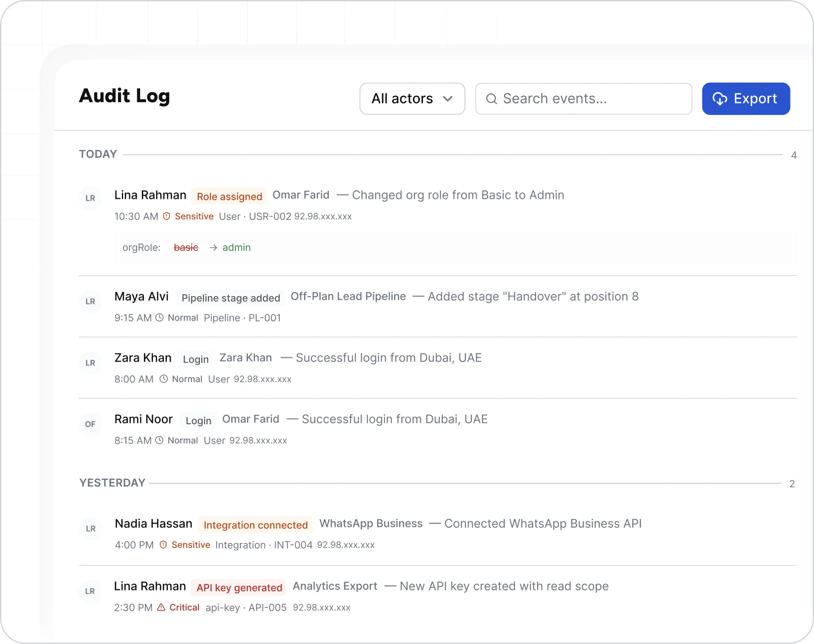Screen dimensions: 814x644
Task: Click the API key generated tag
Action: (239, 587)
